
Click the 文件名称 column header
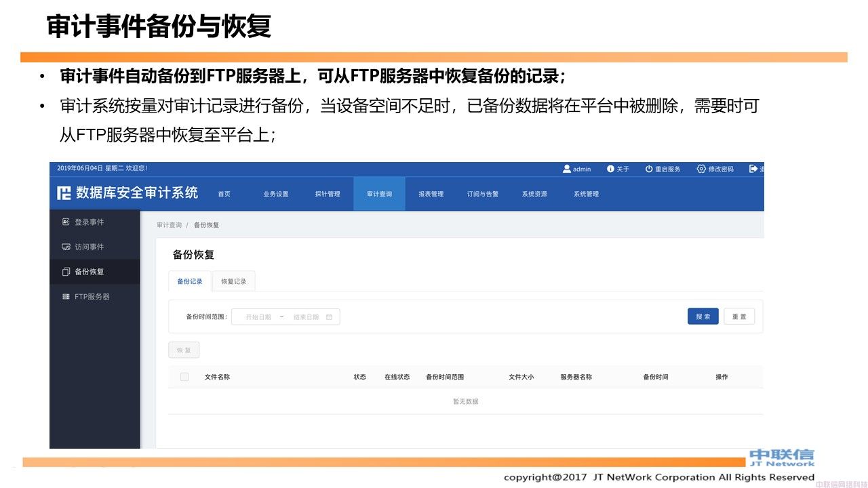217,377
